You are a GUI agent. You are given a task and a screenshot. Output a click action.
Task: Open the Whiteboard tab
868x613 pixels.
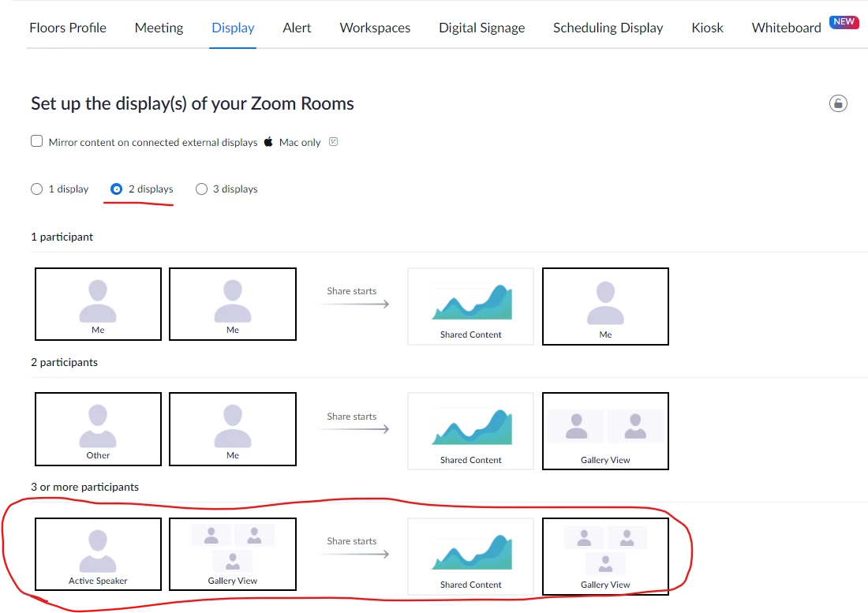[x=786, y=28]
